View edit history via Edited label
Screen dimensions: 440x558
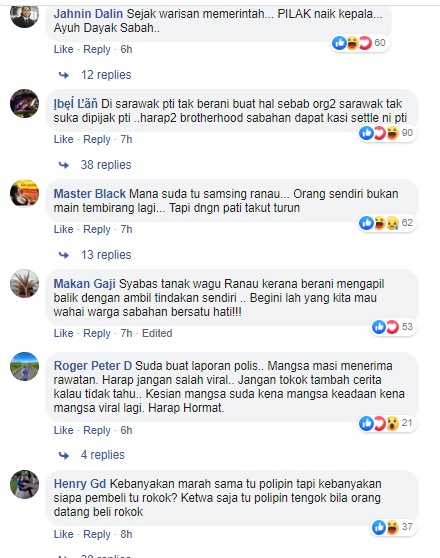157,333
